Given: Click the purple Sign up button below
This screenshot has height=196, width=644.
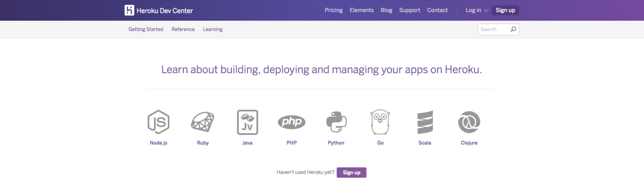Looking at the screenshot, I should pos(351,172).
